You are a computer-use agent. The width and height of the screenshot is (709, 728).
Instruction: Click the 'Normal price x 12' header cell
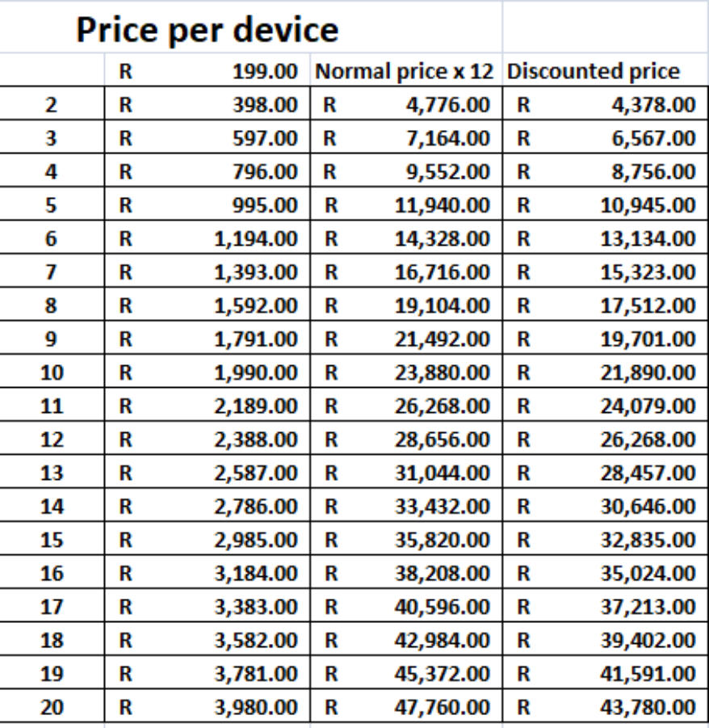tap(406, 69)
